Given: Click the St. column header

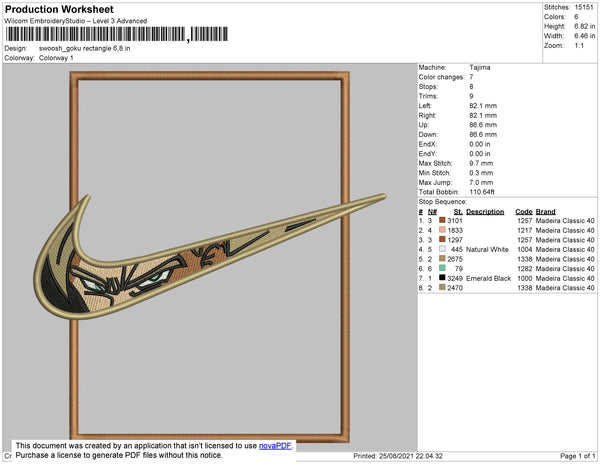Looking at the screenshot, I should (458, 212).
